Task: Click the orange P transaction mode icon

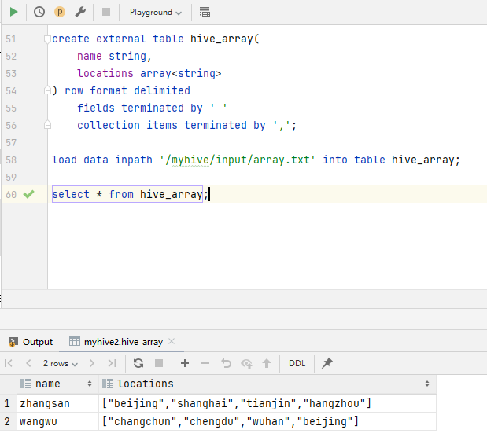Action: pos(60,12)
